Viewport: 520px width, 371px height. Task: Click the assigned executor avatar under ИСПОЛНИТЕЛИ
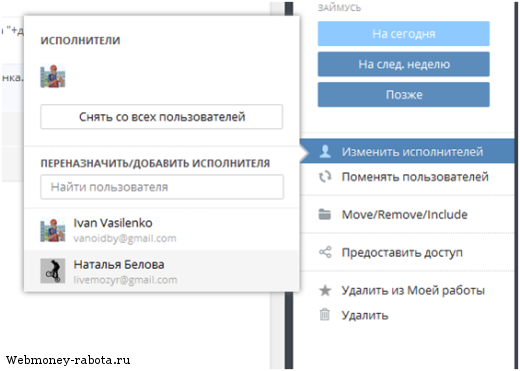tap(53, 76)
